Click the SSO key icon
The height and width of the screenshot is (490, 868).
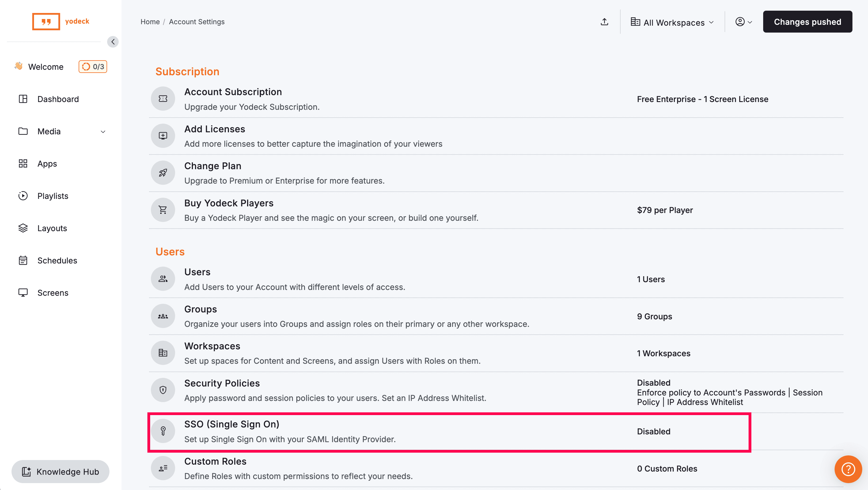[x=163, y=431]
